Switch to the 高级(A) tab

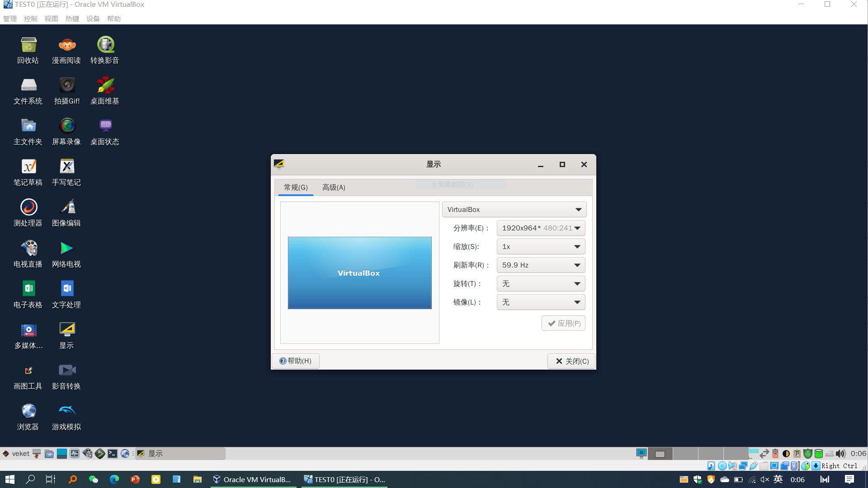point(334,187)
